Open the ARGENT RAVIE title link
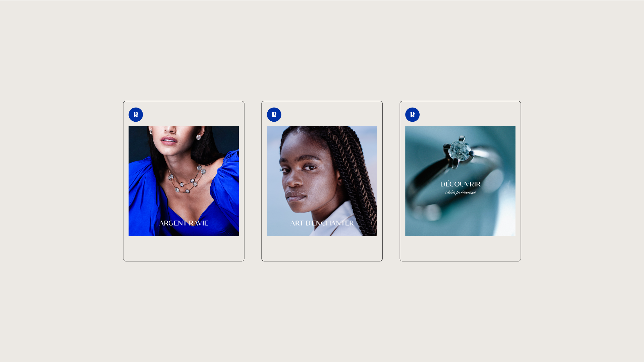Image resolution: width=644 pixels, height=362 pixels. [183, 223]
